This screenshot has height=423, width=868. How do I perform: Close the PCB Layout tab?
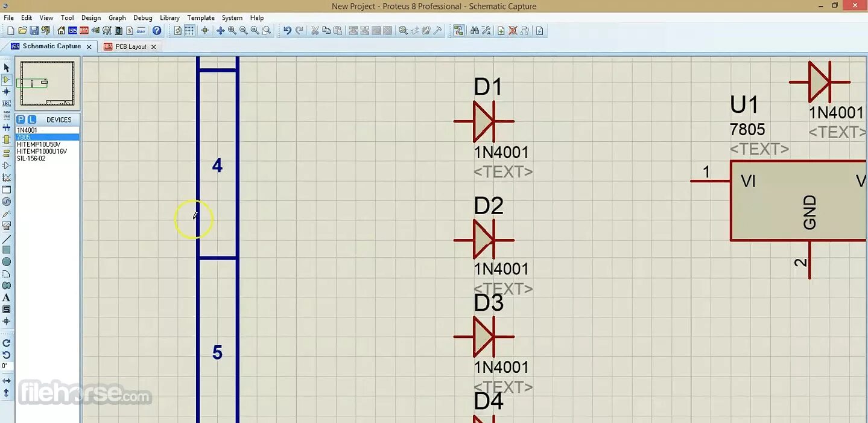[x=153, y=46]
